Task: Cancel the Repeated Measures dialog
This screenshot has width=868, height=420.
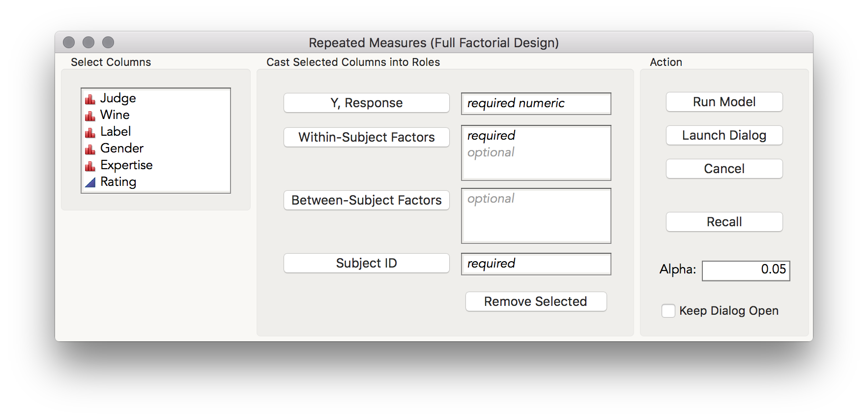Action: click(724, 169)
